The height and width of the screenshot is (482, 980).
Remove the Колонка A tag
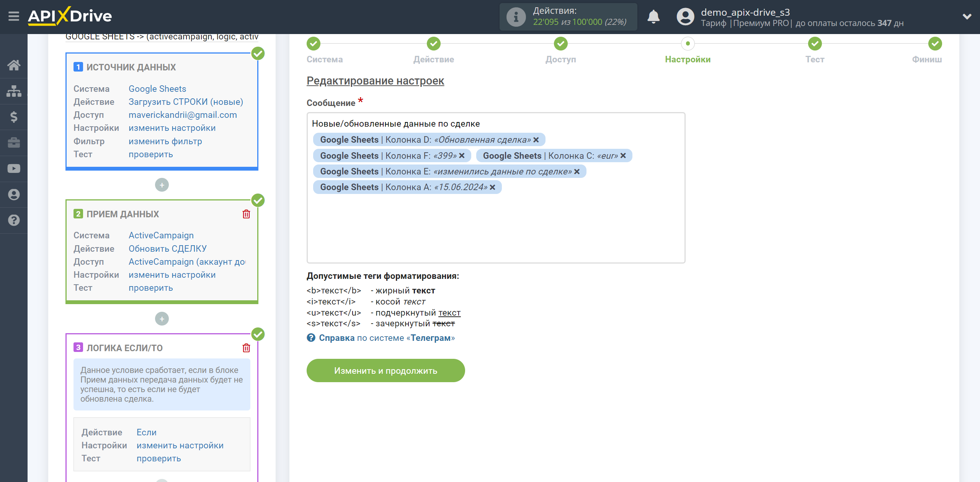coord(492,187)
